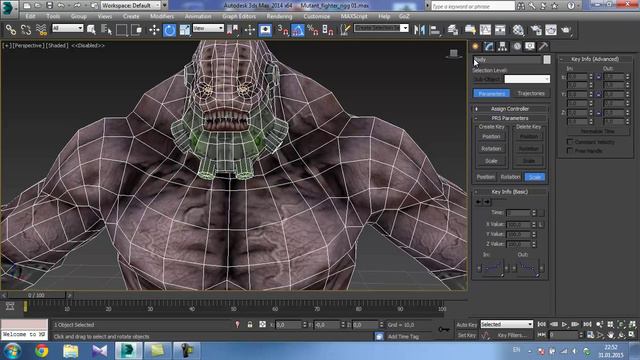Open Select by Name tool

(x=106, y=30)
